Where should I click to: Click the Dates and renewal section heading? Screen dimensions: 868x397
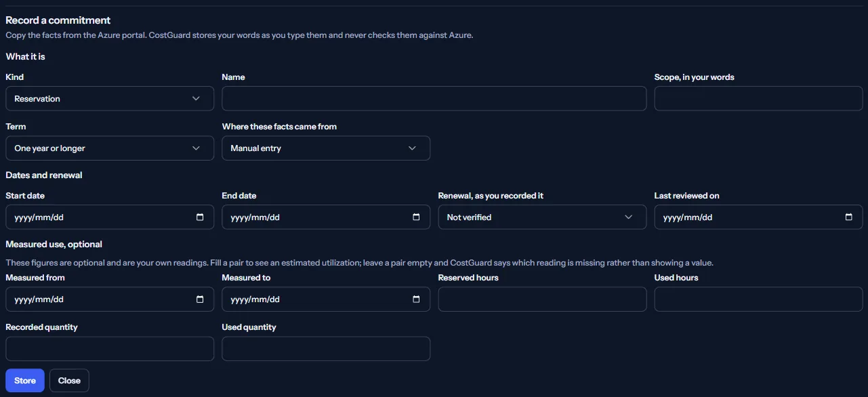point(44,175)
